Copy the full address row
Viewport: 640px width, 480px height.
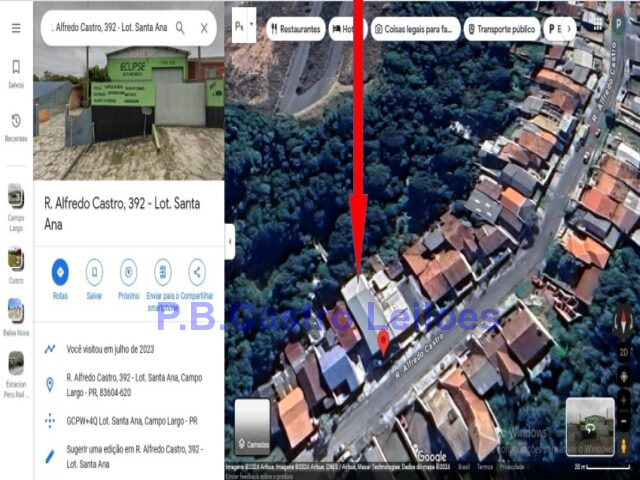pos(129,385)
